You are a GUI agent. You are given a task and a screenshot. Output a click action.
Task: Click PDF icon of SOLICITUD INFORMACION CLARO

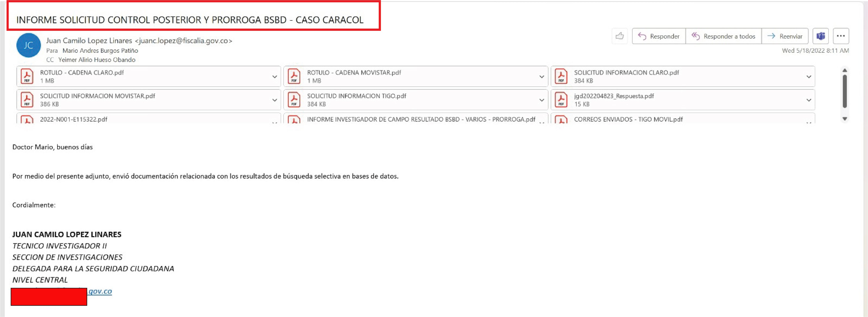click(x=561, y=76)
